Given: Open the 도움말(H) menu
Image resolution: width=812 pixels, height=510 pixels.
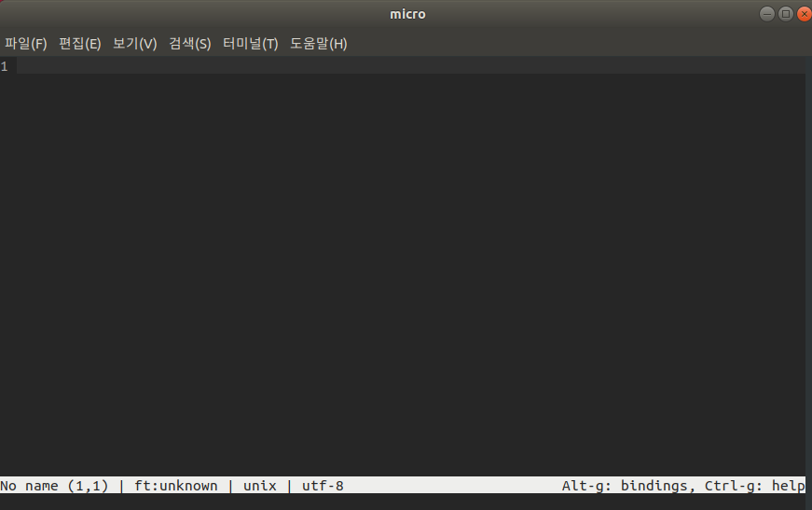Looking at the screenshot, I should point(319,44).
